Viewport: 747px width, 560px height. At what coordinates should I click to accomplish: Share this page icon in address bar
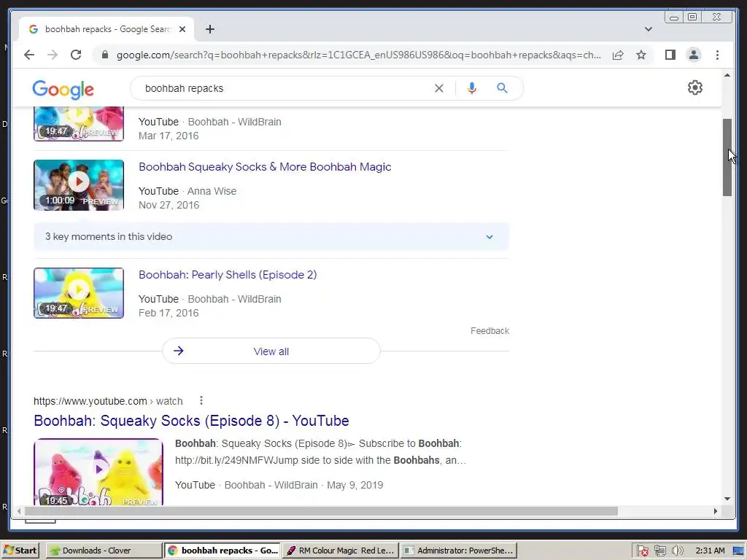[x=618, y=55]
